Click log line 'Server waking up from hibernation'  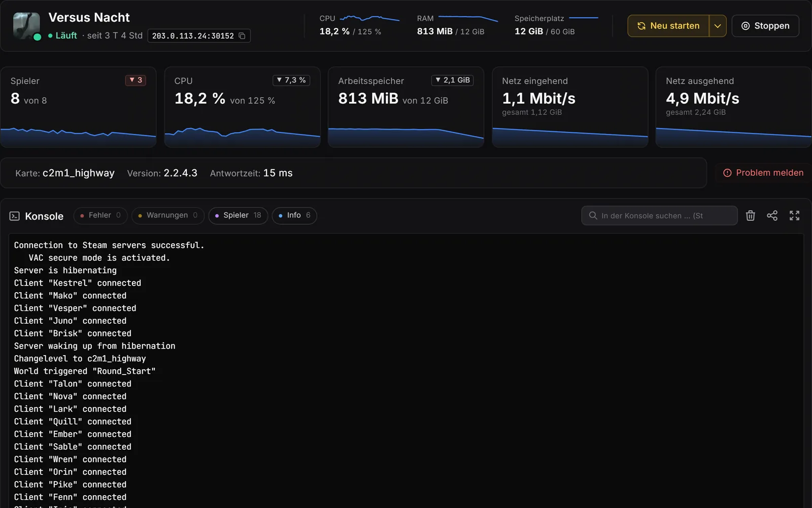pyautogui.click(x=95, y=346)
